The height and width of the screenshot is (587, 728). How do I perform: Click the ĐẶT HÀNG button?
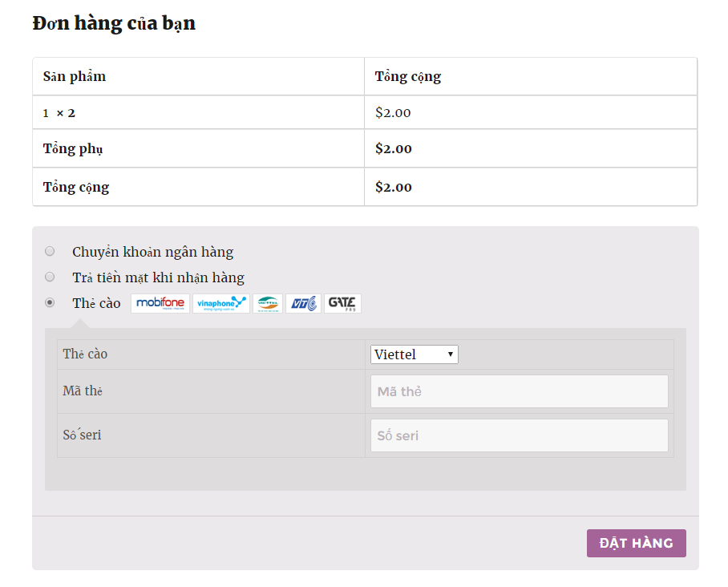pyautogui.click(x=636, y=543)
